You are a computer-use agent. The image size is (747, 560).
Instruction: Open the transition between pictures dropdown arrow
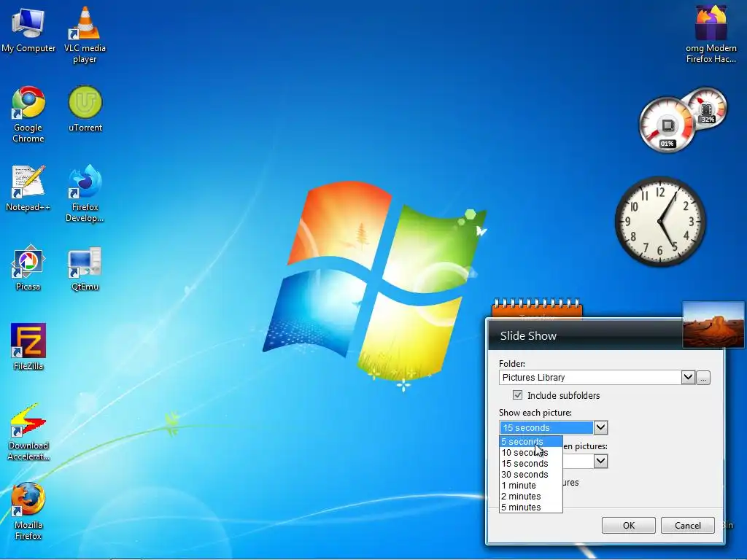click(x=601, y=461)
